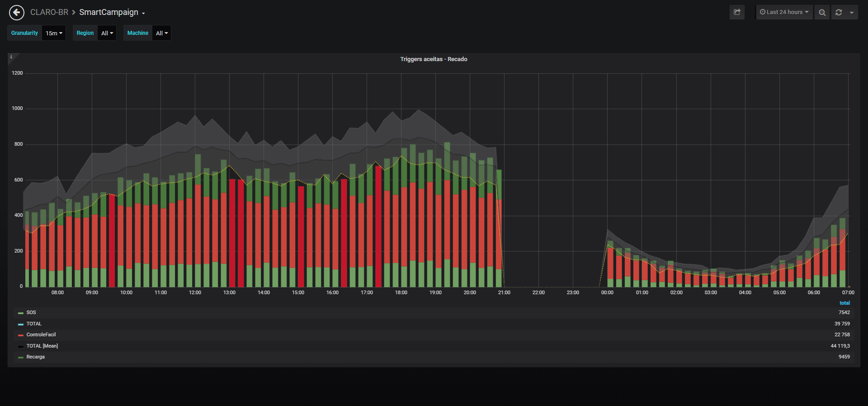Open the share dashboard icon

(x=737, y=12)
